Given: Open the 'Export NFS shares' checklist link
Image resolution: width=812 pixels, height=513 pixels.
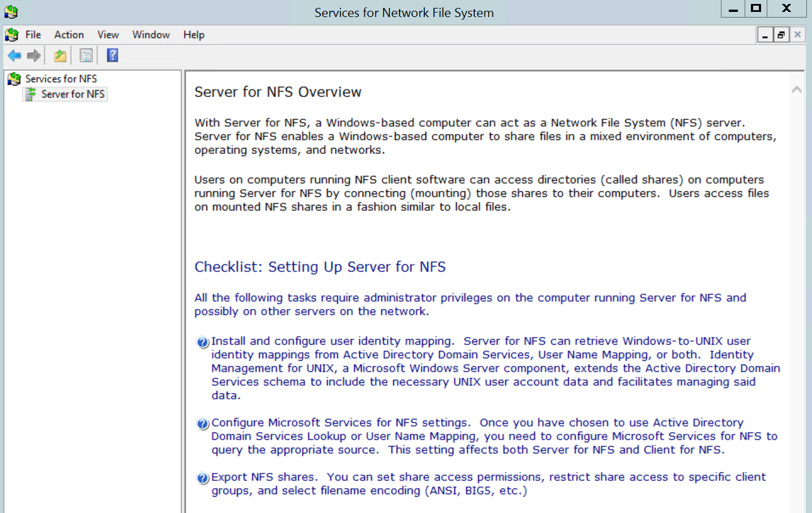Looking at the screenshot, I should click(x=264, y=477).
